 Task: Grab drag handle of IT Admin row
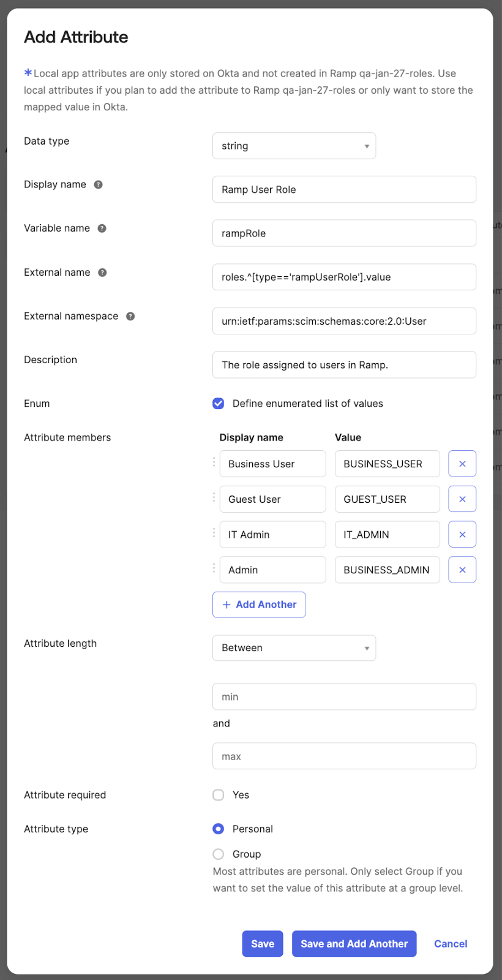(x=214, y=533)
